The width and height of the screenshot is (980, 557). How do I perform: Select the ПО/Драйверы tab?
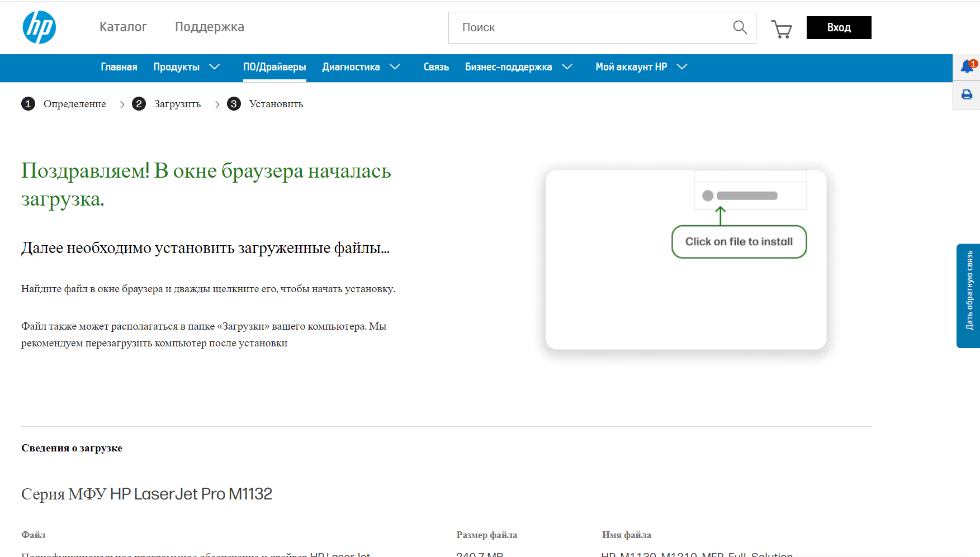pos(274,67)
